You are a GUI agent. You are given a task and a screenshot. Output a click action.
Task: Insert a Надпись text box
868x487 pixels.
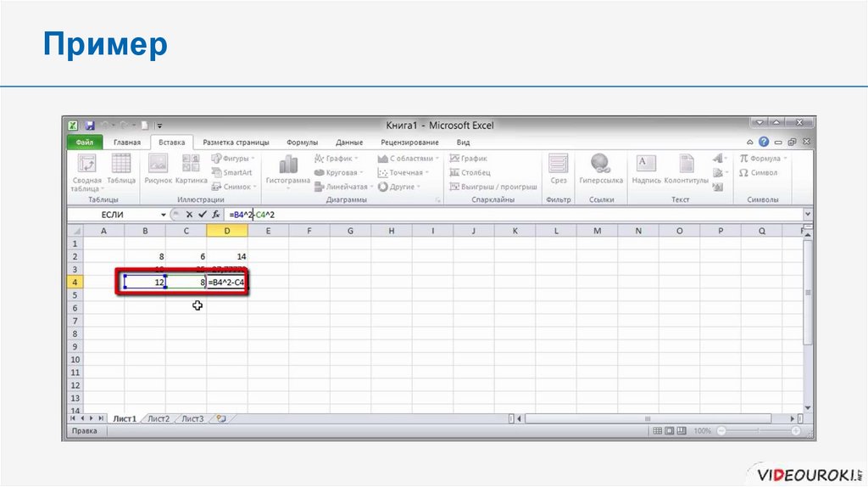click(646, 164)
